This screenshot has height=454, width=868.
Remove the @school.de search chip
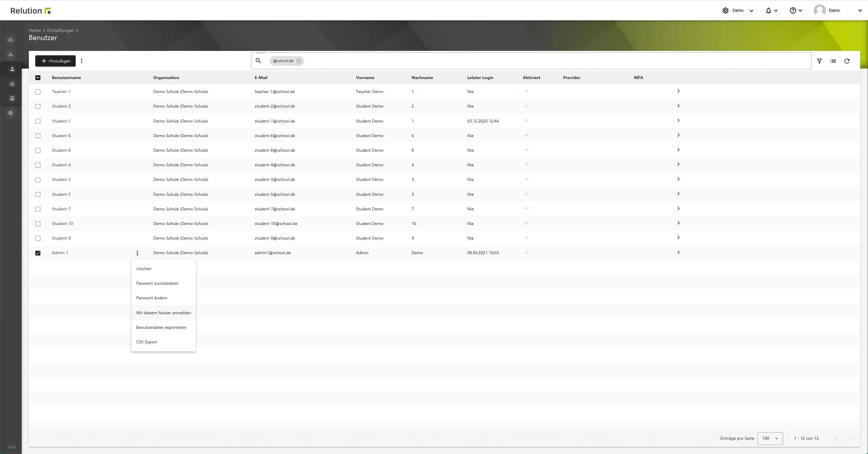point(299,61)
